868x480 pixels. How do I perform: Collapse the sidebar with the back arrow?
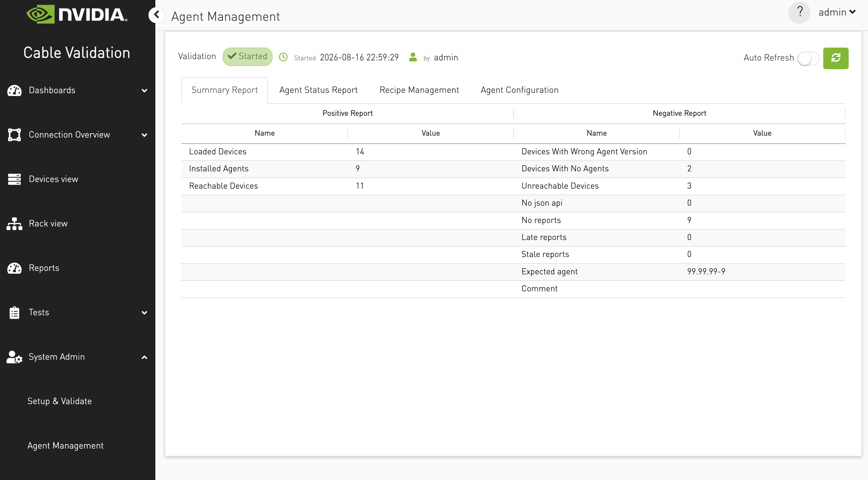point(156,15)
